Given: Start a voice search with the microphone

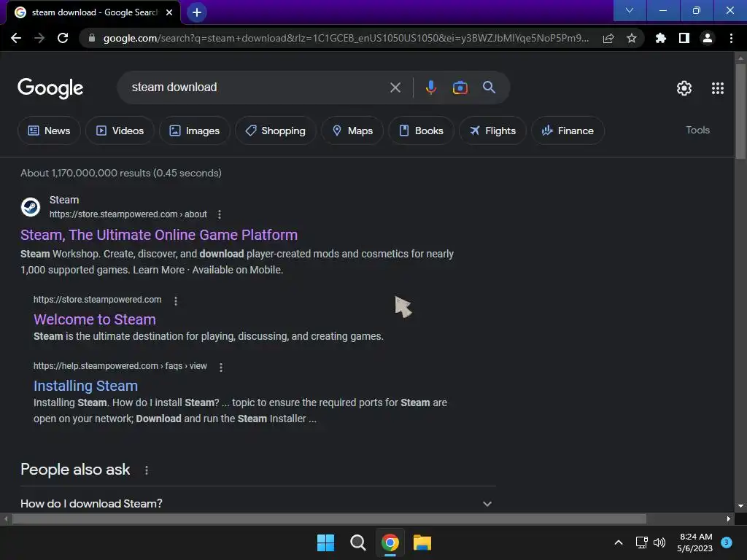Looking at the screenshot, I should [430, 87].
